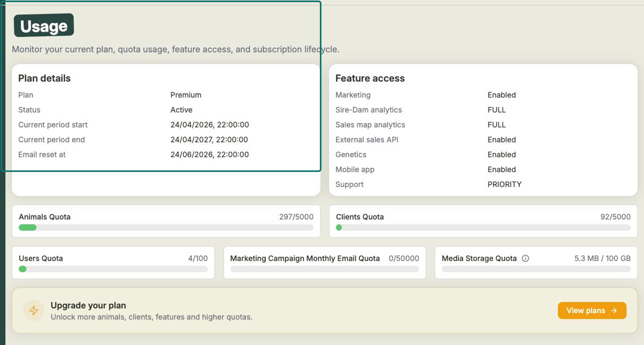Click the Users Quota 4/100 count
This screenshot has width=644, height=345.
tap(198, 258)
